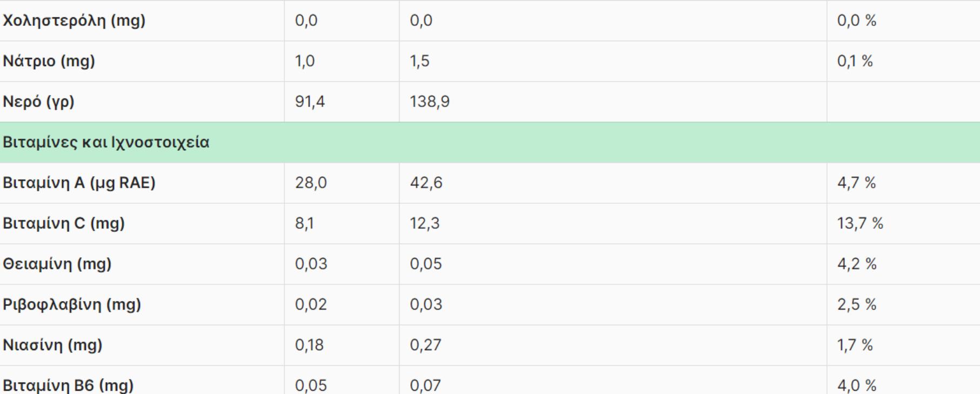Click the Βιταμίνη C (mg) row label
Image resolution: width=980 pixels, height=394 pixels.
(x=64, y=223)
